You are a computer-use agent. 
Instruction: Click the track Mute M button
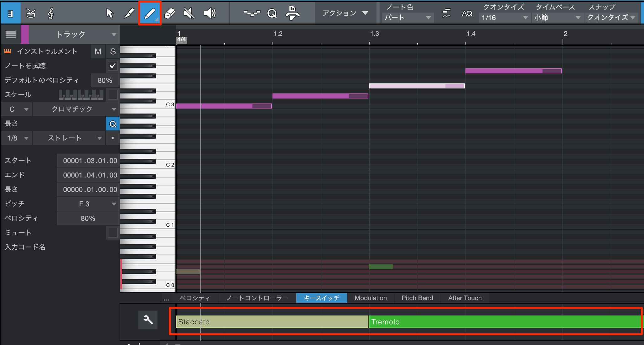[98, 51]
